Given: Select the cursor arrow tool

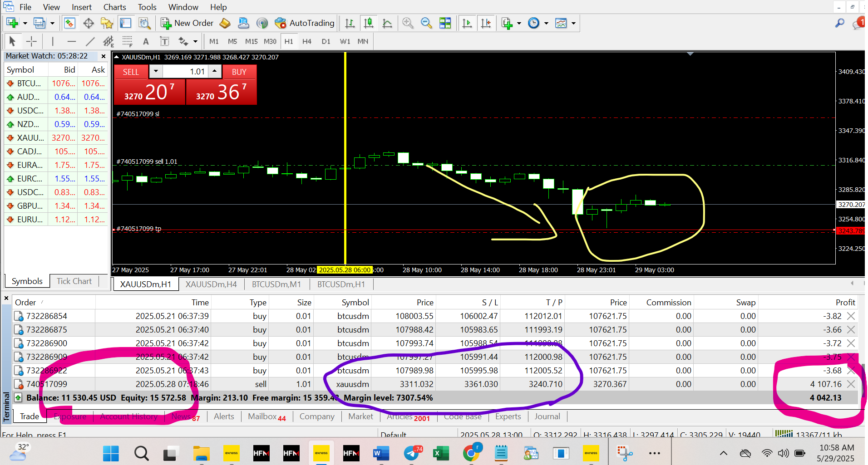Looking at the screenshot, I should click(12, 41).
